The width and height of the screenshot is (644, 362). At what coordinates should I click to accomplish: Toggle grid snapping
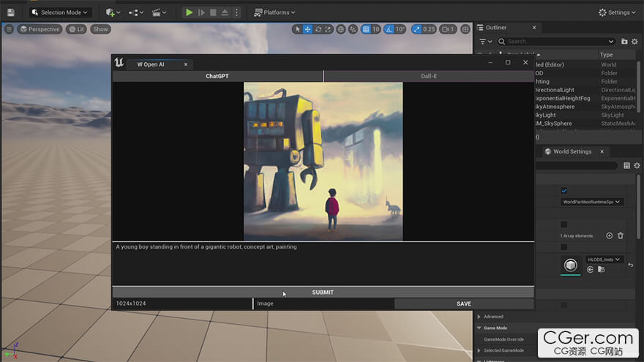pos(365,29)
